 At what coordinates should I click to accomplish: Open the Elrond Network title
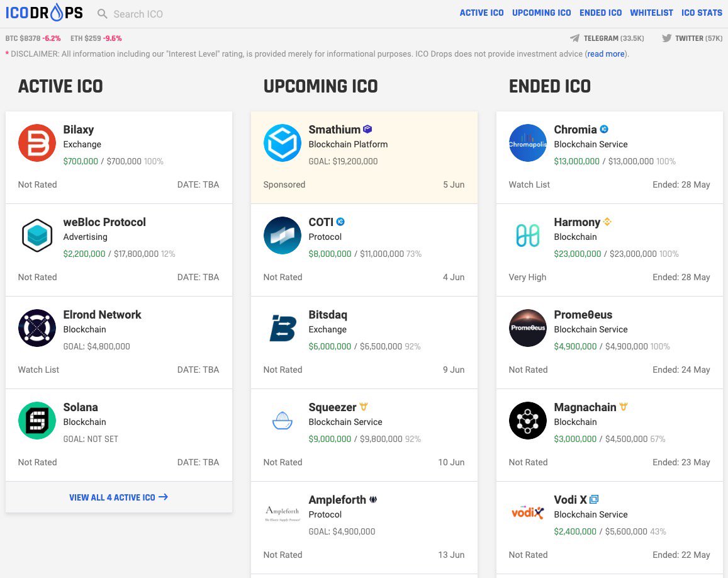click(102, 315)
